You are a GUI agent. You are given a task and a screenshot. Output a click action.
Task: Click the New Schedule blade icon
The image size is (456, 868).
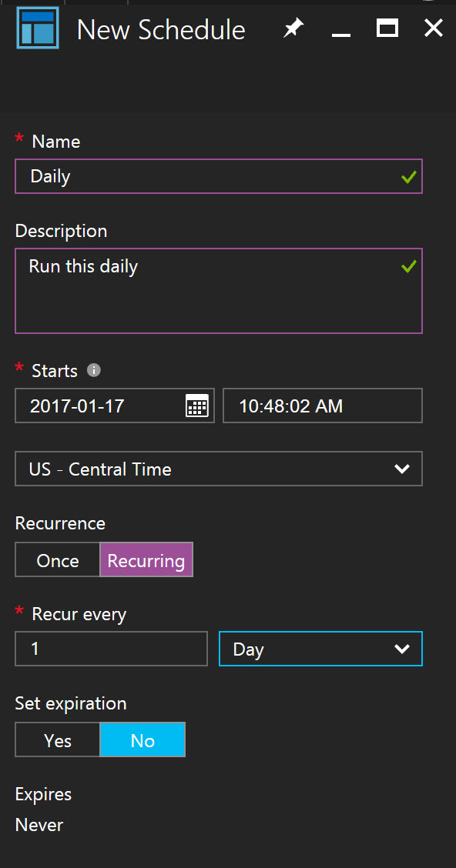[x=38, y=28]
